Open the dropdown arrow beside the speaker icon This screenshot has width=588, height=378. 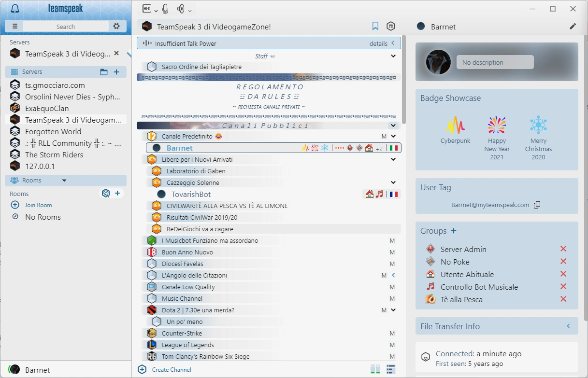189,11
